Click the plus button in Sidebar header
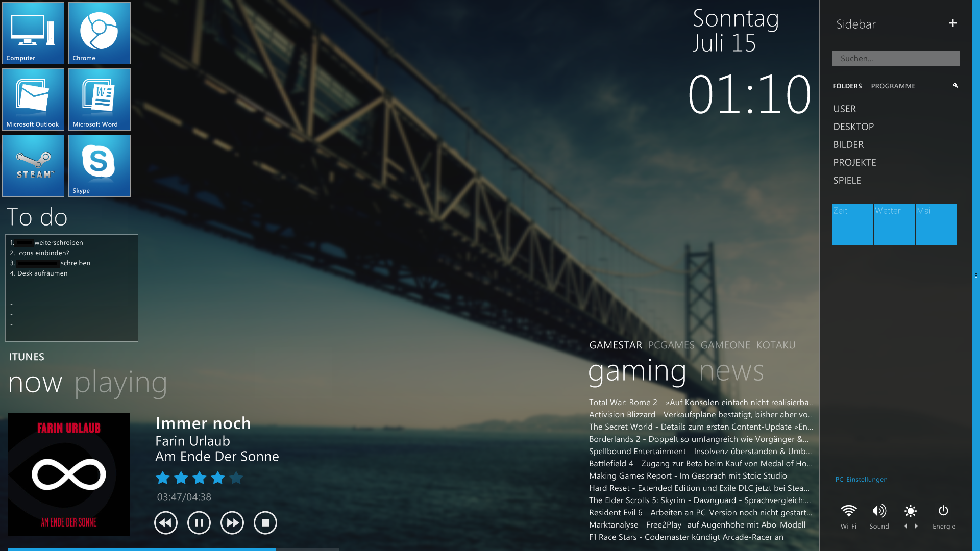Viewport: 980px width, 551px height. pyautogui.click(x=952, y=23)
